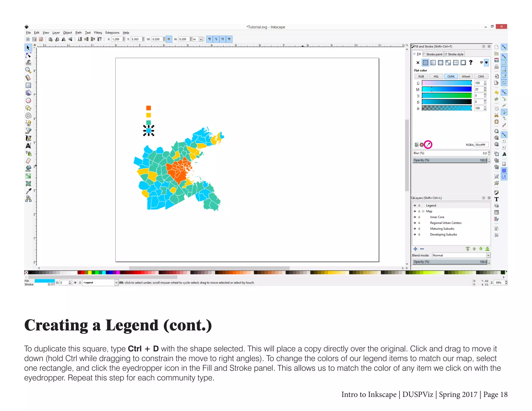Viewport: 532px width, 411px height.
Task: Select the Connector tool
Action: pos(28,199)
